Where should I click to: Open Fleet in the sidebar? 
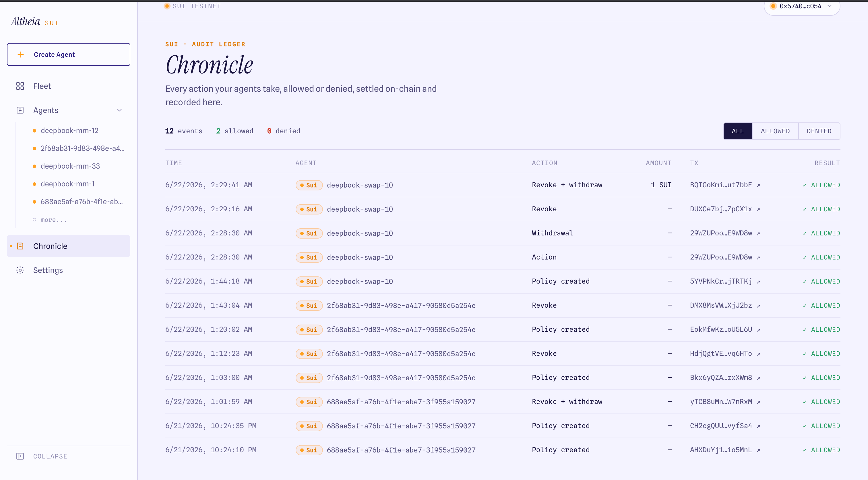68,86
